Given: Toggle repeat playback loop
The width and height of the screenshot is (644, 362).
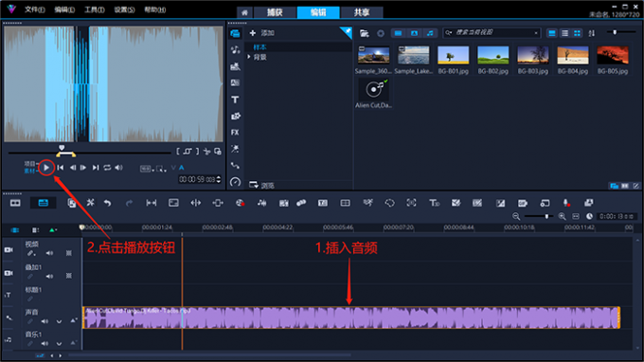Looking at the screenshot, I should [x=107, y=167].
